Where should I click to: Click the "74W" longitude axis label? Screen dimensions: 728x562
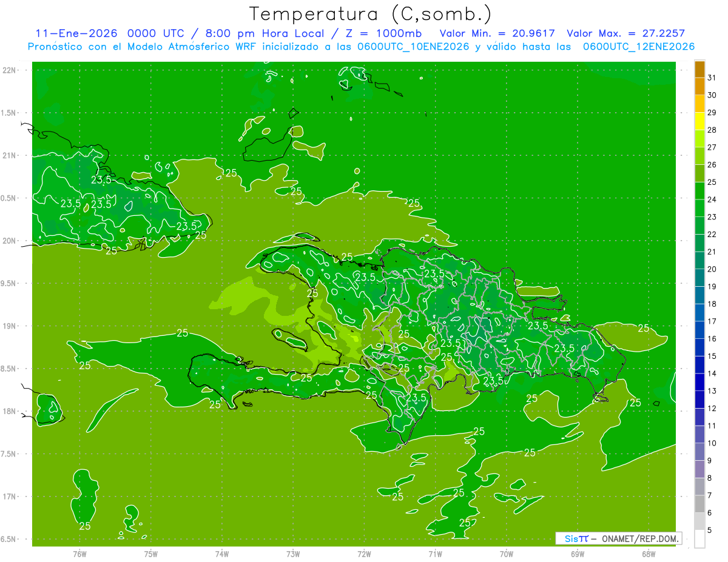tap(222, 554)
